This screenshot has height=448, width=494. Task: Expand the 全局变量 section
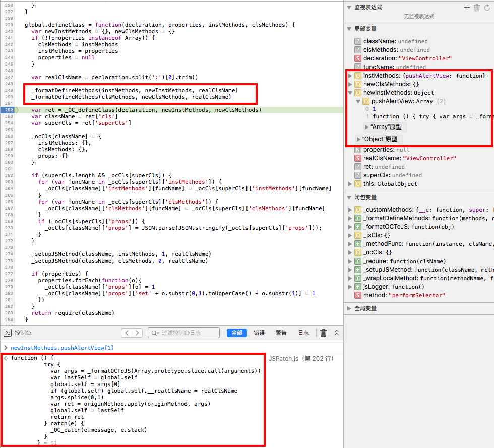tap(349, 309)
